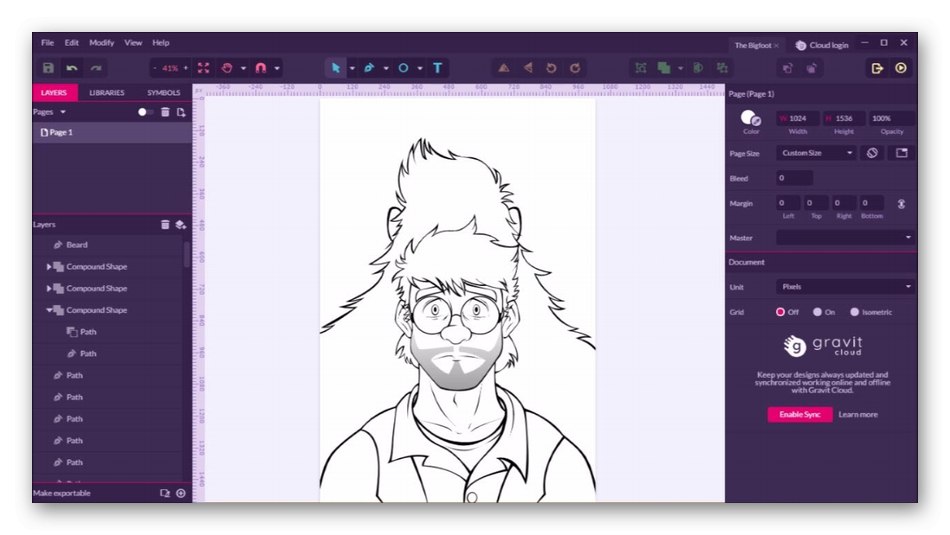Image resolution: width=950 pixels, height=535 pixels.
Task: Click the flip horizontal triangle icon
Action: point(528,68)
